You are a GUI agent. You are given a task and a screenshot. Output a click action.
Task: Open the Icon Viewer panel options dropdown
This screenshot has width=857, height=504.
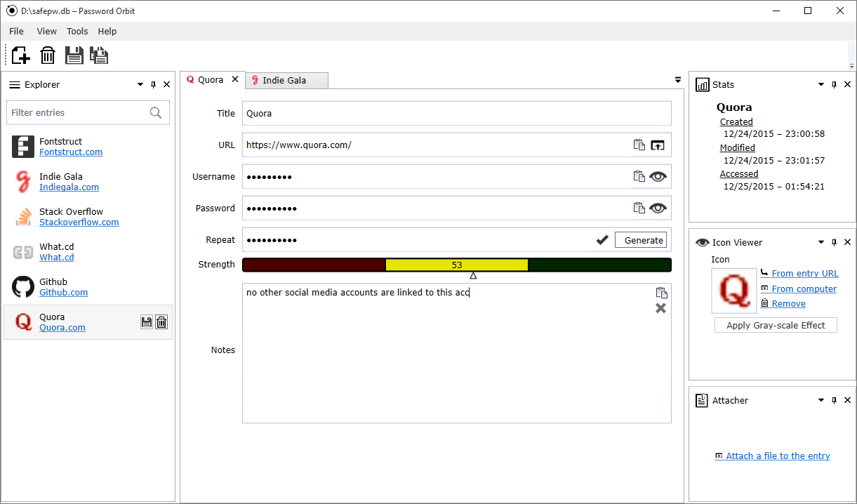(821, 243)
